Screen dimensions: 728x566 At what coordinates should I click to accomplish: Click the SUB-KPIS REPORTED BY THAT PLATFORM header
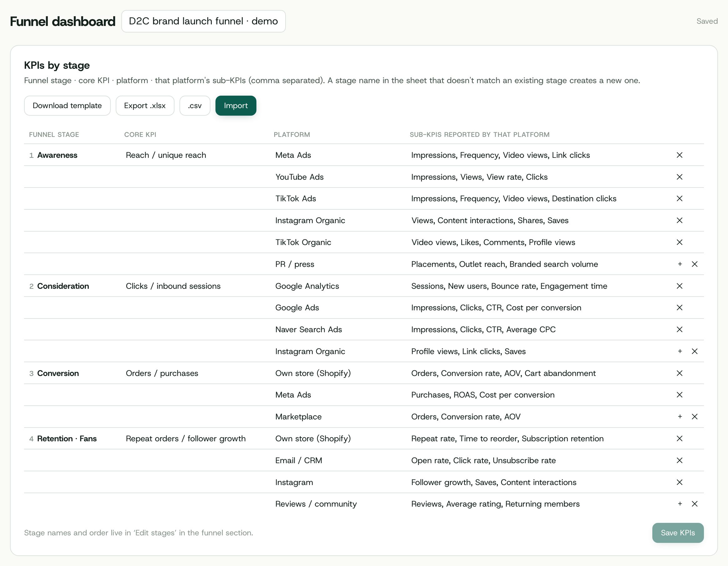479,135
